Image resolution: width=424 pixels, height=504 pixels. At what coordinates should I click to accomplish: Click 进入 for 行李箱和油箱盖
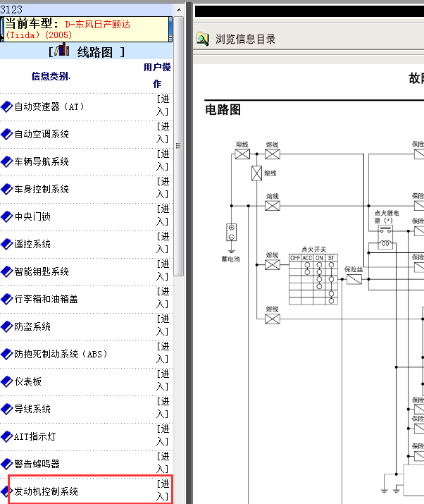(x=163, y=297)
